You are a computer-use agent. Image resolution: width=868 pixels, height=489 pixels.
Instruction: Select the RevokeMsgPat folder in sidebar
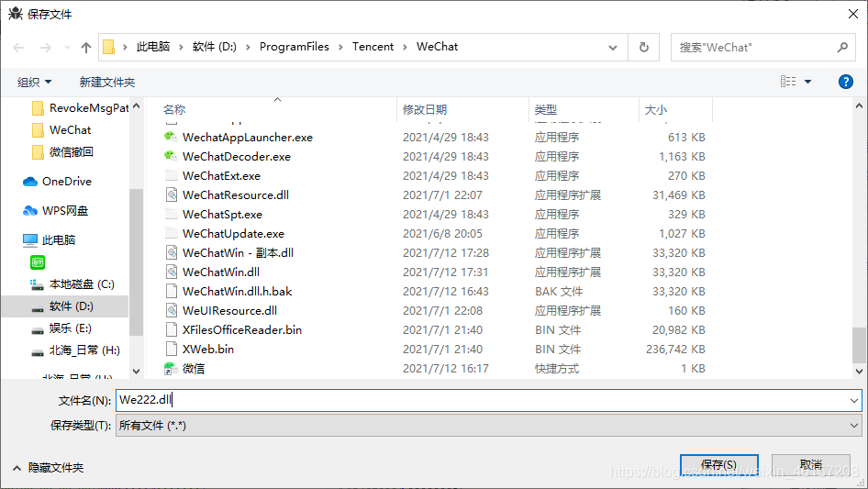[x=80, y=108]
